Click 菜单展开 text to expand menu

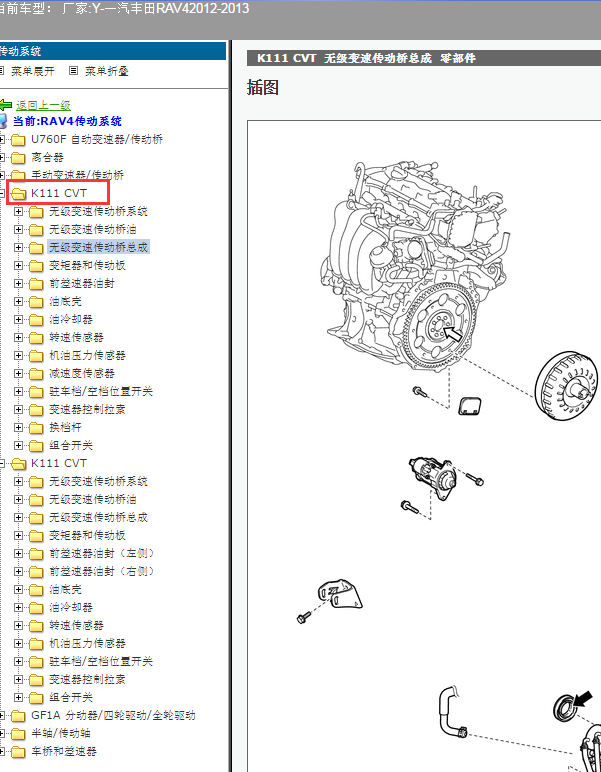[x=32, y=71]
